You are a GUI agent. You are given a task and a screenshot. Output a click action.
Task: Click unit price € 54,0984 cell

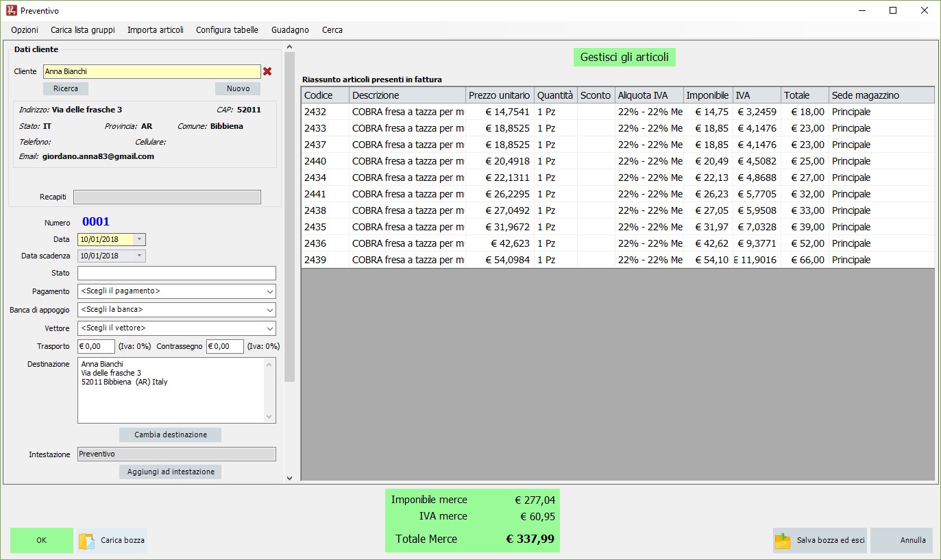pos(500,260)
